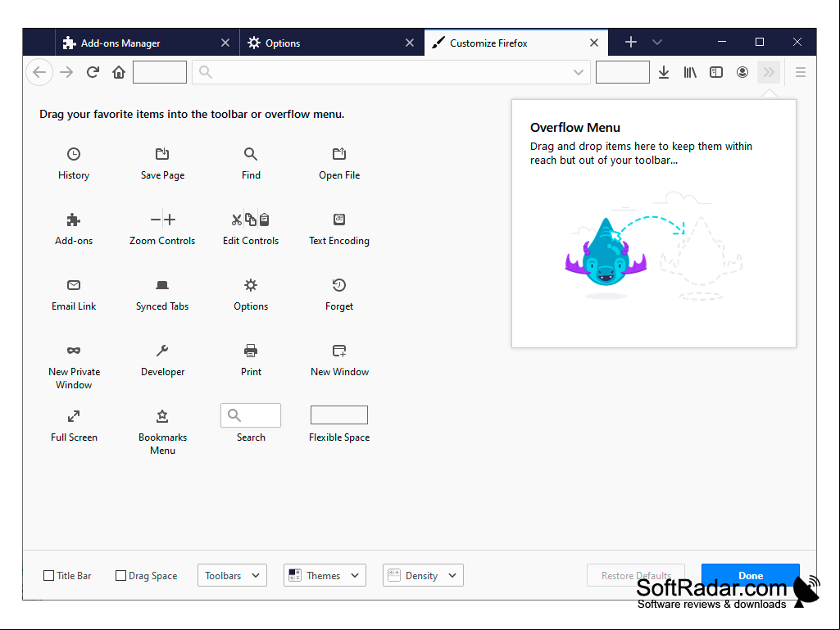Expand the URL bar history dropdown arrow
The height and width of the screenshot is (630, 840).
pyautogui.click(x=578, y=72)
